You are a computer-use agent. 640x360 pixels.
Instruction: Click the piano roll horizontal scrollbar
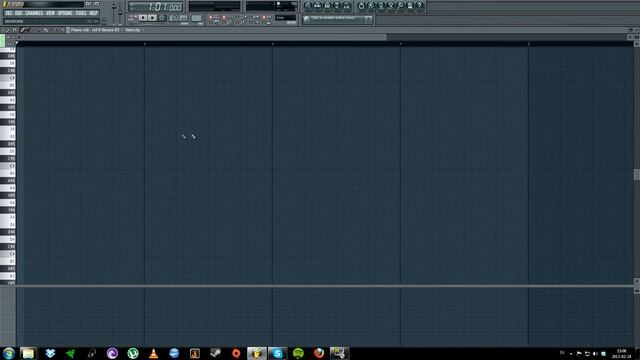coord(204,37)
